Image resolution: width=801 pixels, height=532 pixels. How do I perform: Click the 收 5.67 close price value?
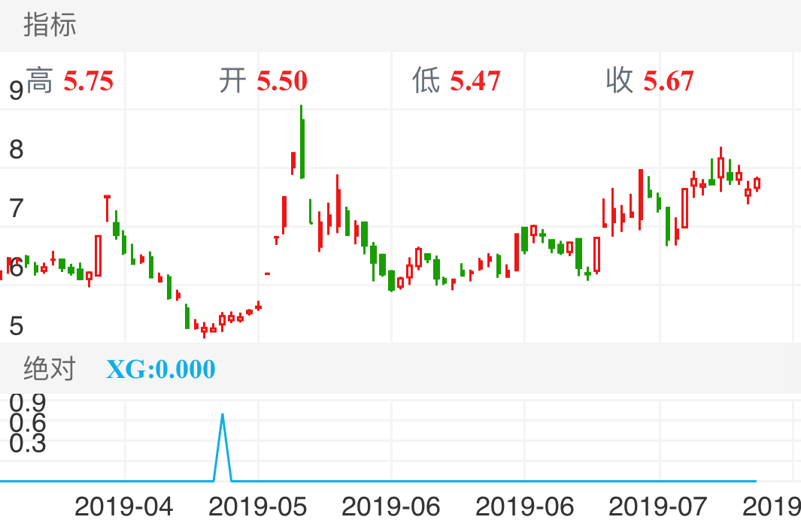click(x=650, y=80)
